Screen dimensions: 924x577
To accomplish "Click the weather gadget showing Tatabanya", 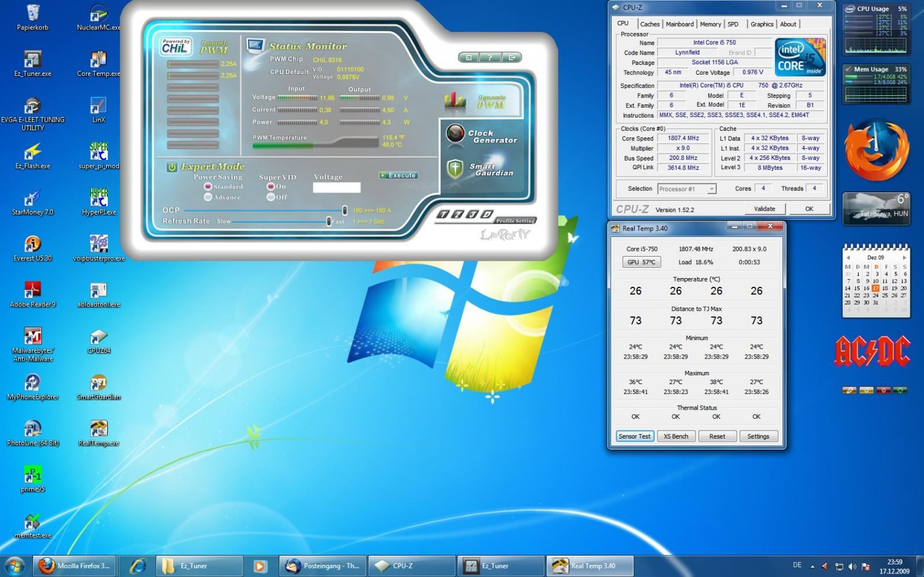I will pos(876,208).
